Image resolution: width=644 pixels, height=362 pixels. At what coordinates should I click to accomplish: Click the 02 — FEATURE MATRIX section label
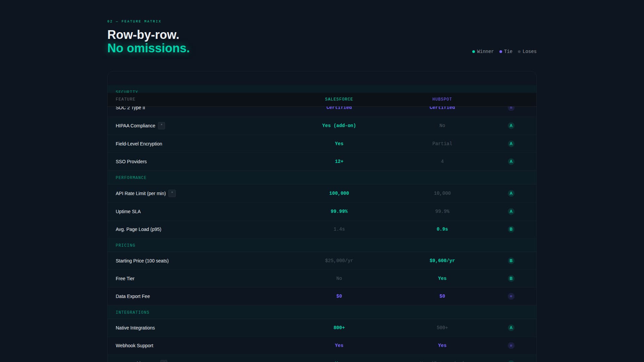(x=134, y=21)
